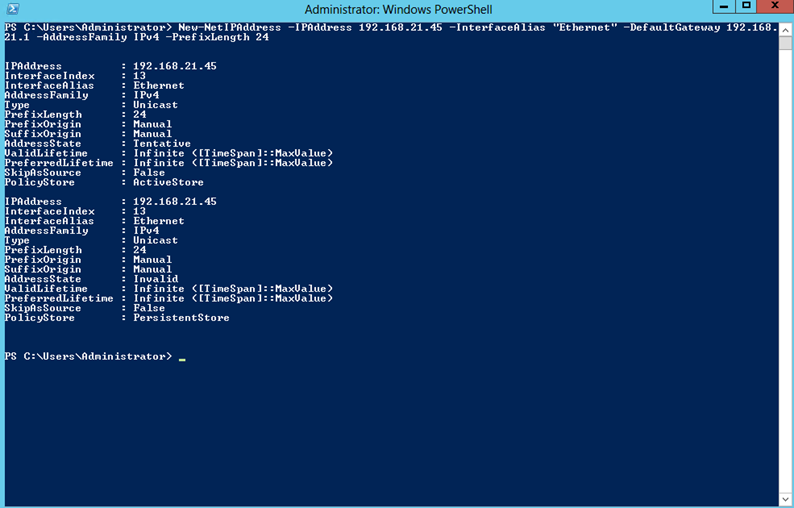Click the AddressState value Tentative
Image resolution: width=794 pixels, height=508 pixels.
pos(162,143)
